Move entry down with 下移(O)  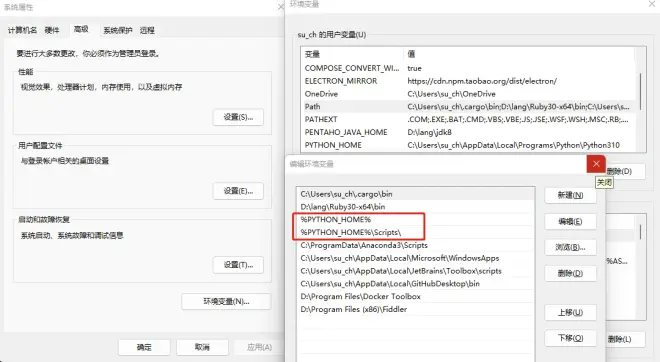pos(570,338)
